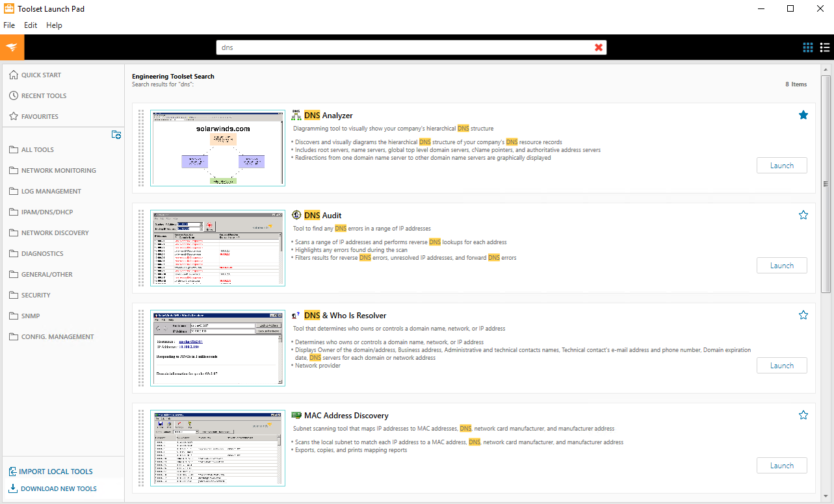
Task: Open Quick Start home section
Action: [x=41, y=75]
